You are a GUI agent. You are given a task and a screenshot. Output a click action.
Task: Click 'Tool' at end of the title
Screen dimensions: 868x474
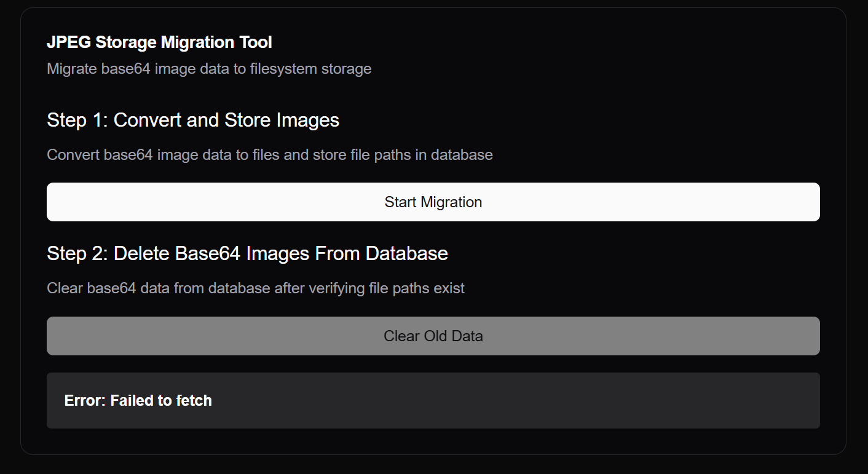(256, 42)
